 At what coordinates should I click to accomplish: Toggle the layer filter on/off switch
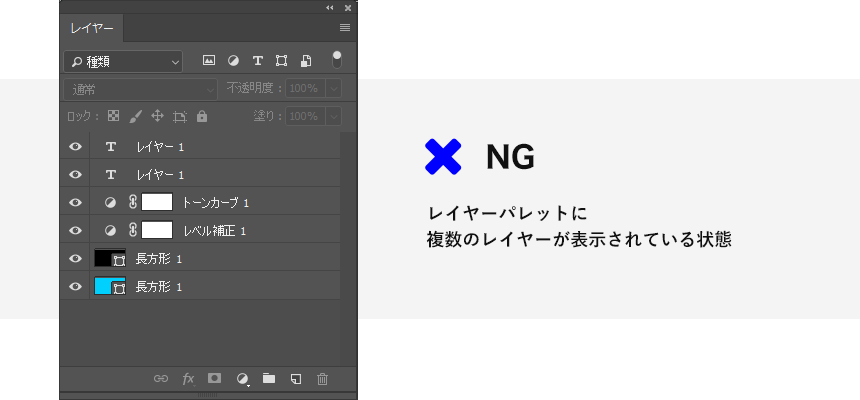(x=337, y=59)
